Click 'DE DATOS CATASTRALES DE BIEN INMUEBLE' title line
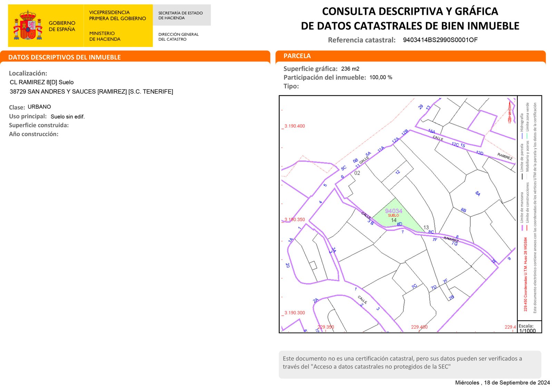Viewport: 552px width, 392px height. pos(410,26)
